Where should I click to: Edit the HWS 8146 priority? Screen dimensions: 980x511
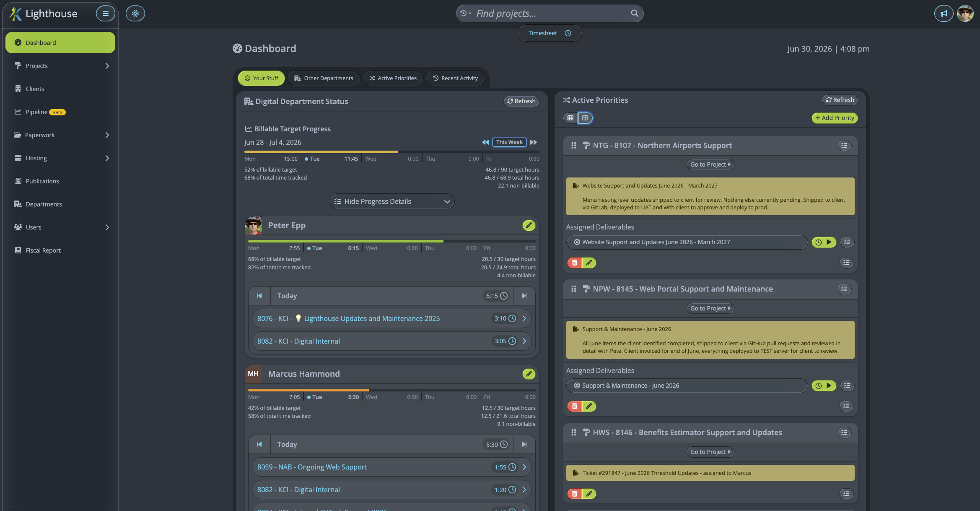pos(589,494)
